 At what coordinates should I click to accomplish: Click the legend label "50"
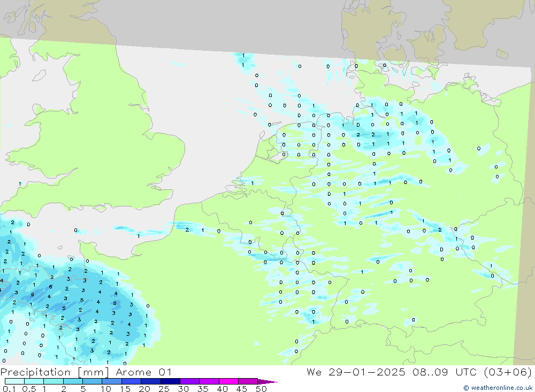click(261, 389)
